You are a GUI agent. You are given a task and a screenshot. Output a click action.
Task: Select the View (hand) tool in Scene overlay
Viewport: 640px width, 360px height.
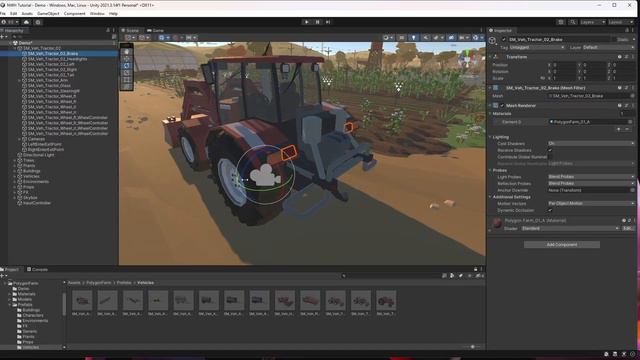pos(127,52)
